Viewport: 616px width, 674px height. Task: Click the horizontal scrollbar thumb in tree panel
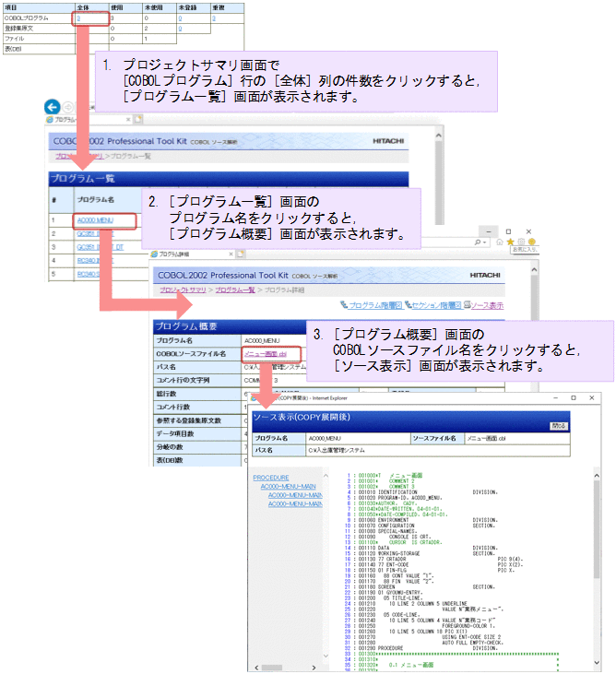coord(272,668)
